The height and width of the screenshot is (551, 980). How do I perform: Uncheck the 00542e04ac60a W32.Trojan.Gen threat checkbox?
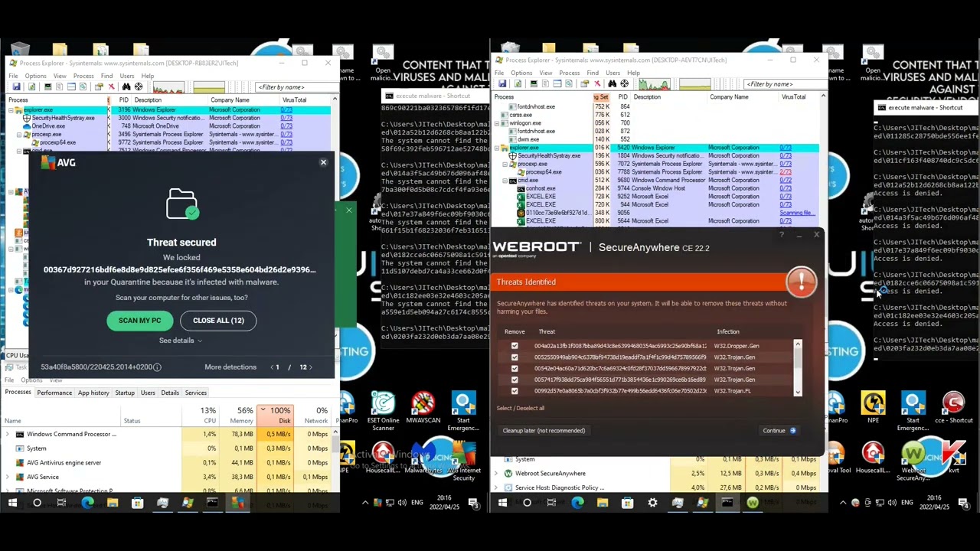[514, 369]
